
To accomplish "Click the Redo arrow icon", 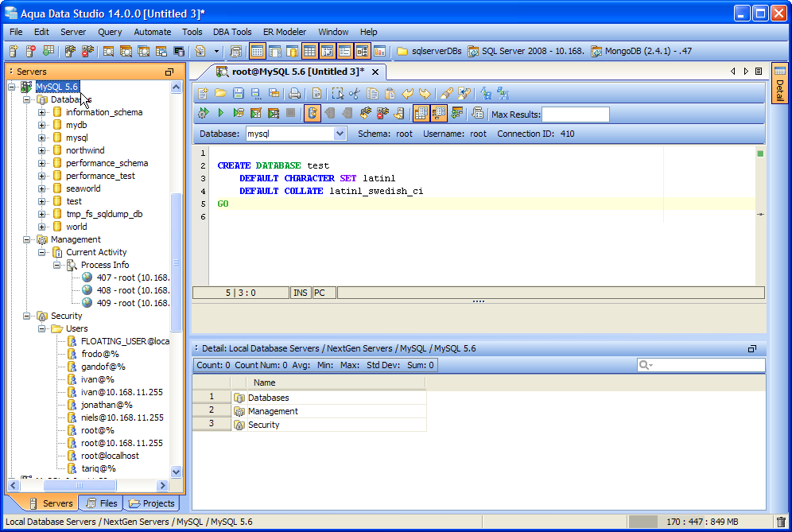I will pos(425,94).
